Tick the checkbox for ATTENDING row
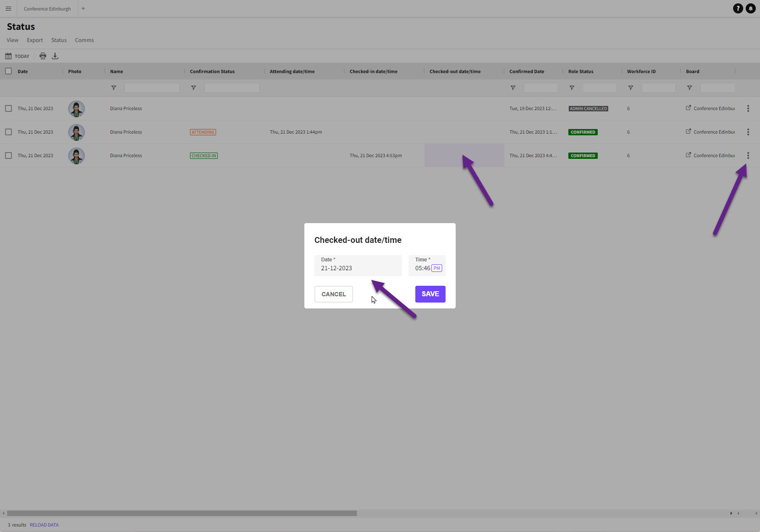The image size is (760, 532). point(8,132)
